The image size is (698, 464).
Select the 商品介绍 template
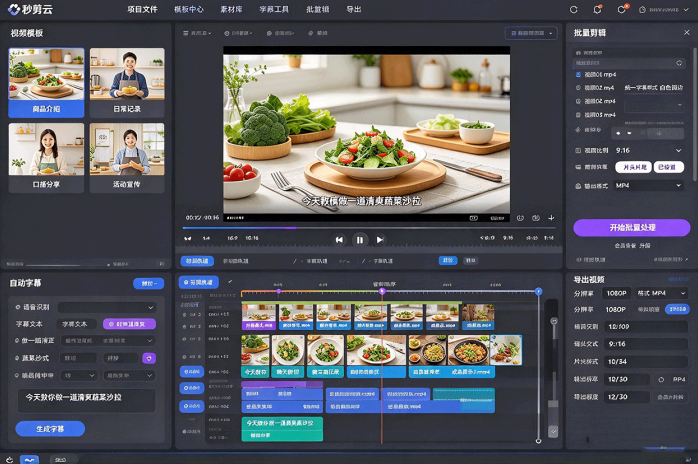(x=46, y=82)
